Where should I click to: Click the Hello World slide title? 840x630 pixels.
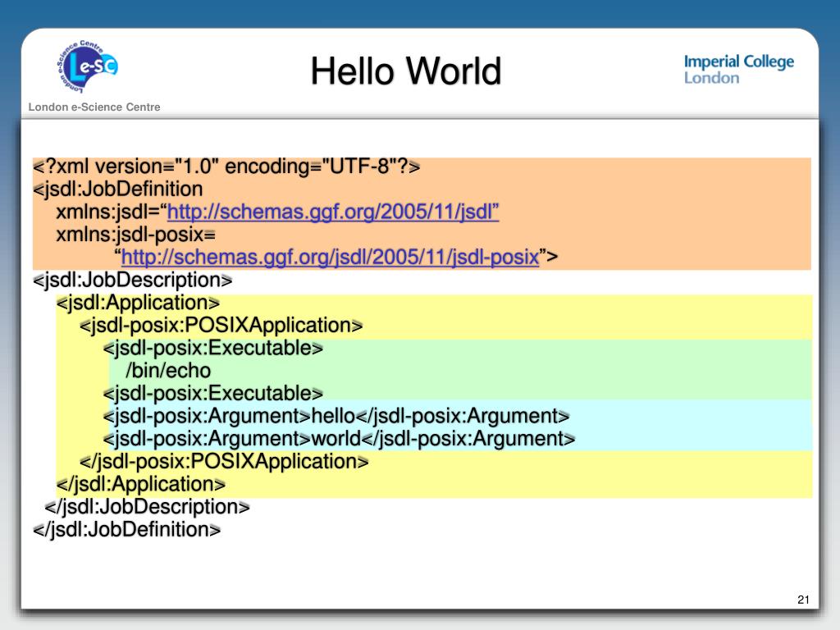tap(406, 71)
